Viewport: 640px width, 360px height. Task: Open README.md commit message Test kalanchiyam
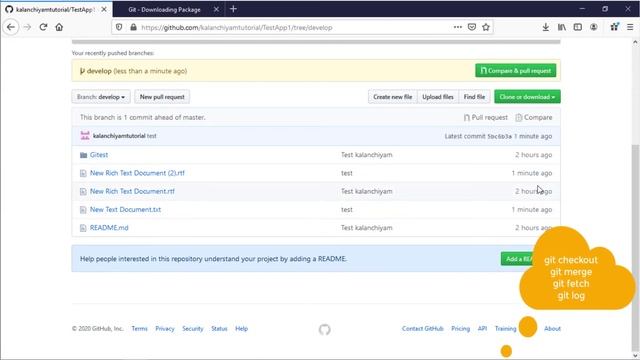point(367,228)
